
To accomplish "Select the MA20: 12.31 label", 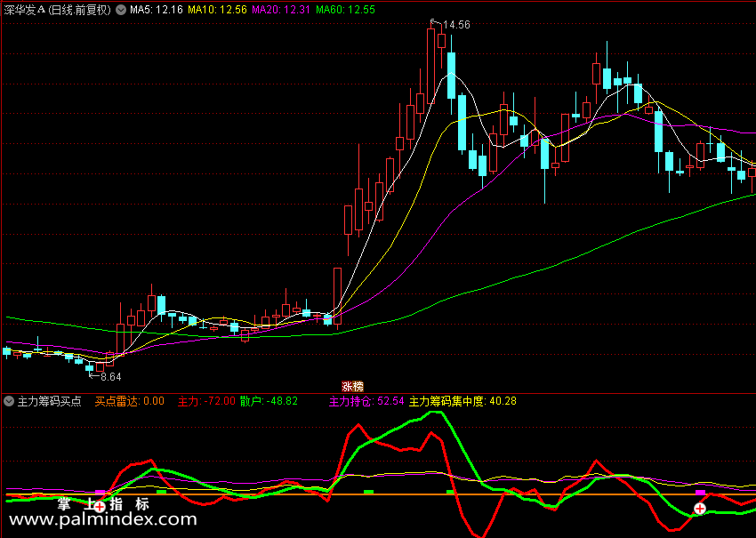I will (x=281, y=10).
